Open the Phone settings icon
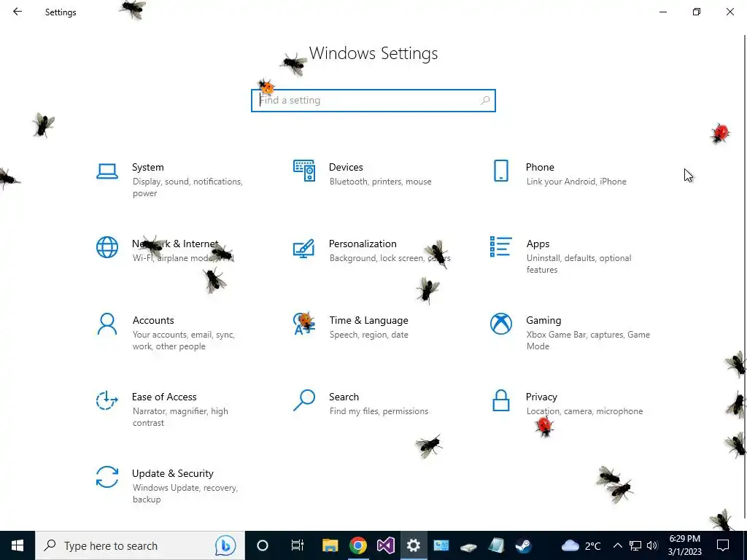The image size is (747, 560). pos(500,171)
